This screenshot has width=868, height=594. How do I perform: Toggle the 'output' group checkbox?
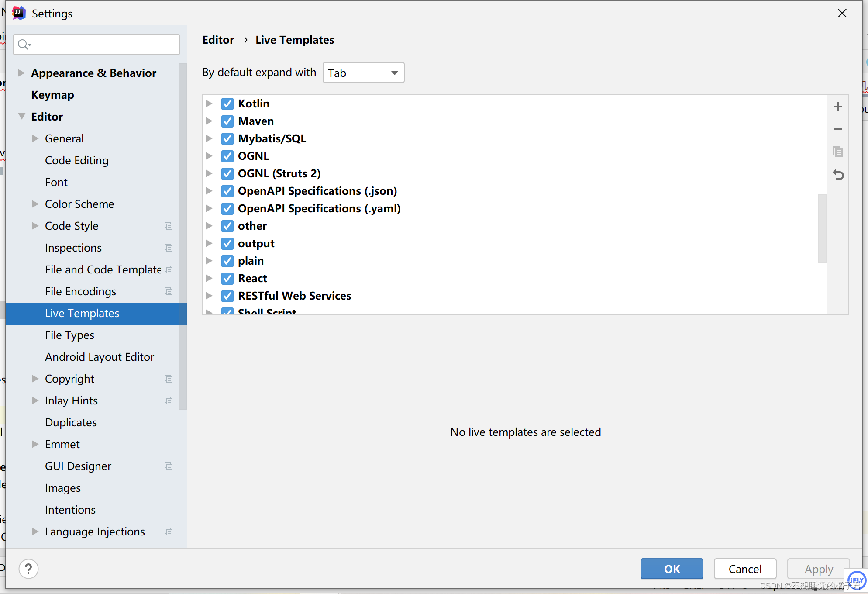click(x=227, y=243)
